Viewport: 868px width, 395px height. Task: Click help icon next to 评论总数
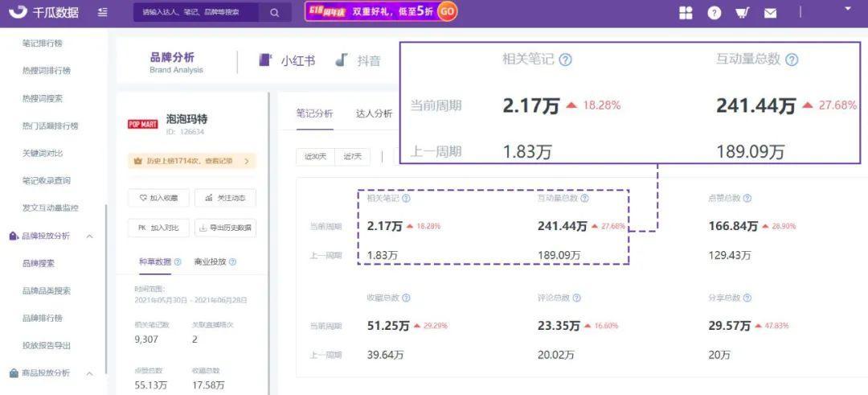pos(576,298)
